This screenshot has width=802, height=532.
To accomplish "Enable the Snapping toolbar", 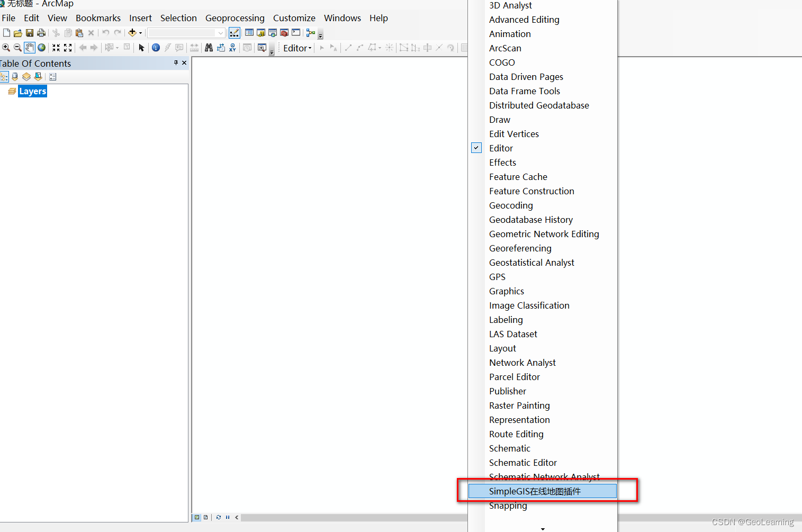I will 543,506.
